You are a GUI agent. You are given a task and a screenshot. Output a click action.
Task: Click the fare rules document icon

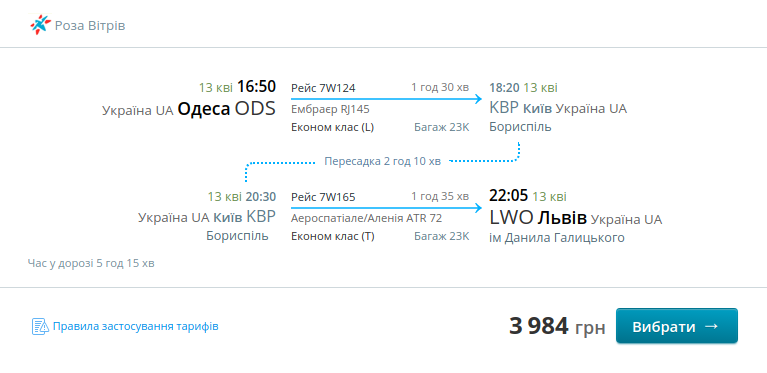coord(40,326)
